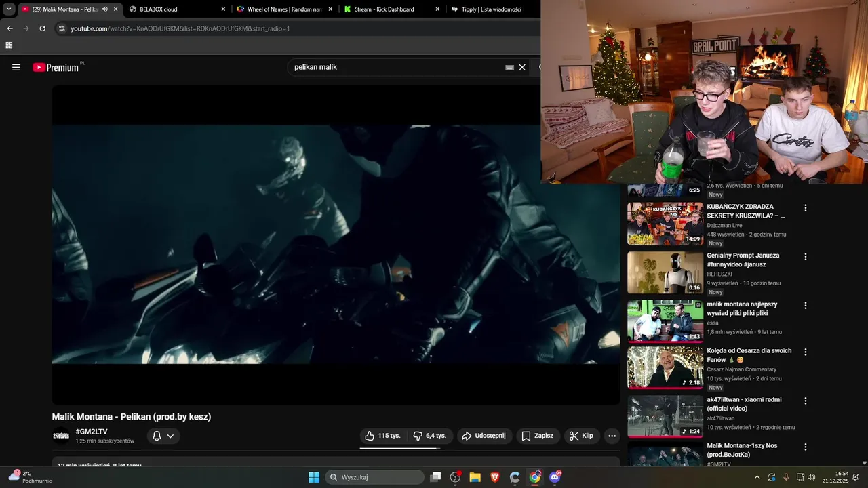Open 'malik montana najlepszy wywiad' thumbnail

point(665,321)
